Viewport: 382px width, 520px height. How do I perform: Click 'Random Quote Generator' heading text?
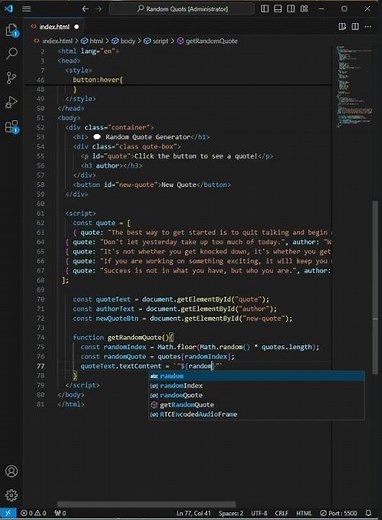148,137
